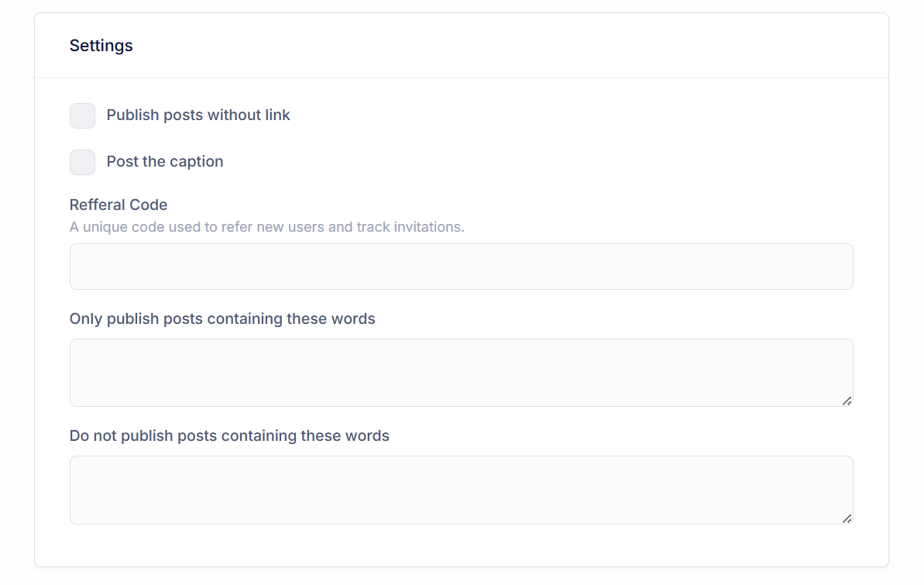Click the 'Do not publish posts containing these words' label
924x585 pixels.
pos(229,435)
